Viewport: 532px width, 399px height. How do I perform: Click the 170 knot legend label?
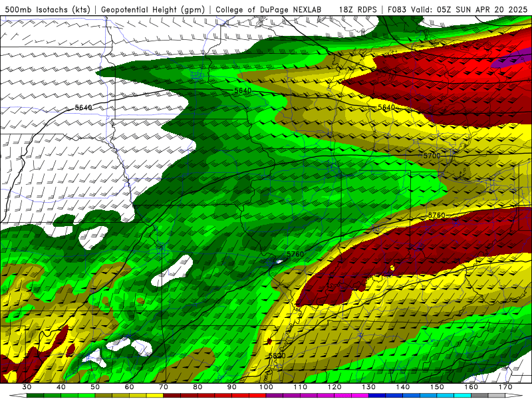click(x=505, y=387)
